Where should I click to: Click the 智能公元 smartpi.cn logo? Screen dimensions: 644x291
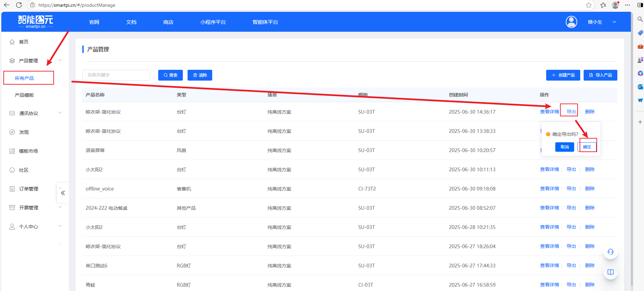point(35,22)
